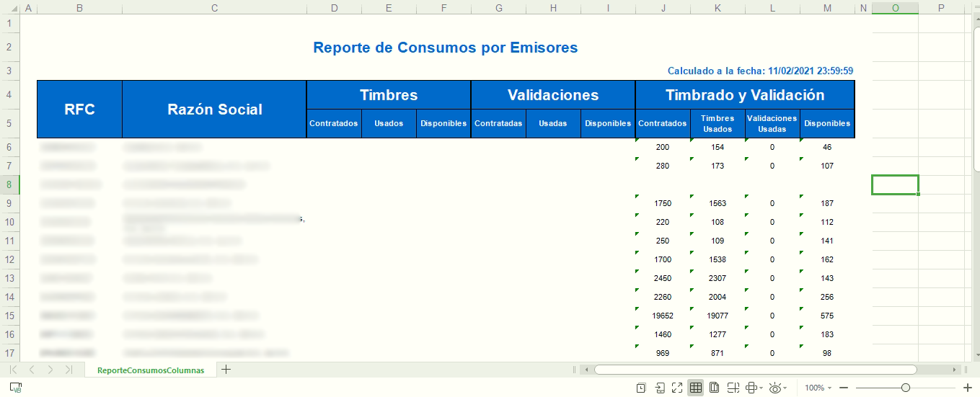
Task: Enable Page Break Preview view
Action: pyautogui.click(x=733, y=388)
